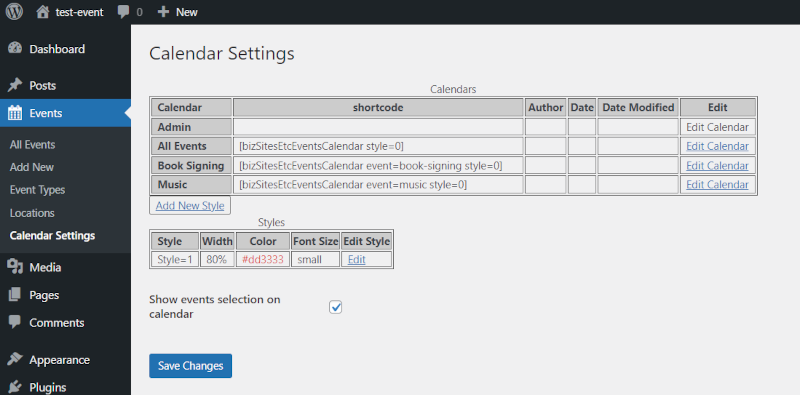800x395 pixels.
Task: Click the #dd3333 color value cell
Action: coord(263,259)
